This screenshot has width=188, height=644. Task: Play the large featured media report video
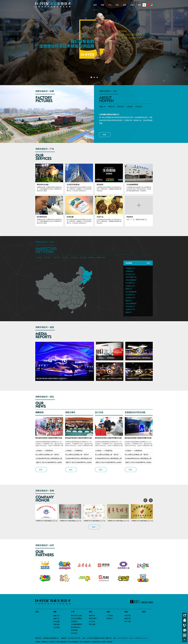coord(64,361)
